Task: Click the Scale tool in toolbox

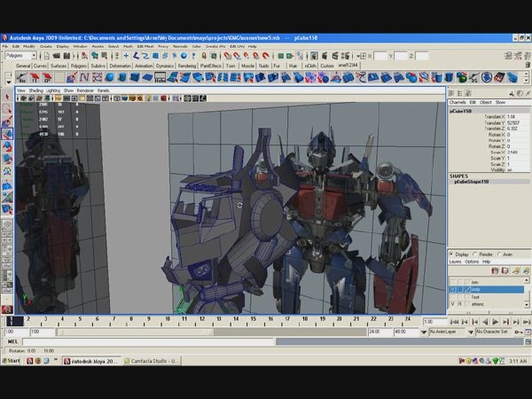Action: [7, 159]
